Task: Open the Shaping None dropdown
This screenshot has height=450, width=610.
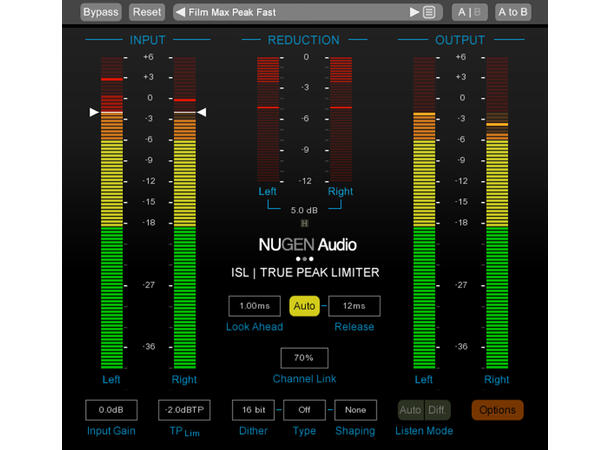Action: click(356, 410)
